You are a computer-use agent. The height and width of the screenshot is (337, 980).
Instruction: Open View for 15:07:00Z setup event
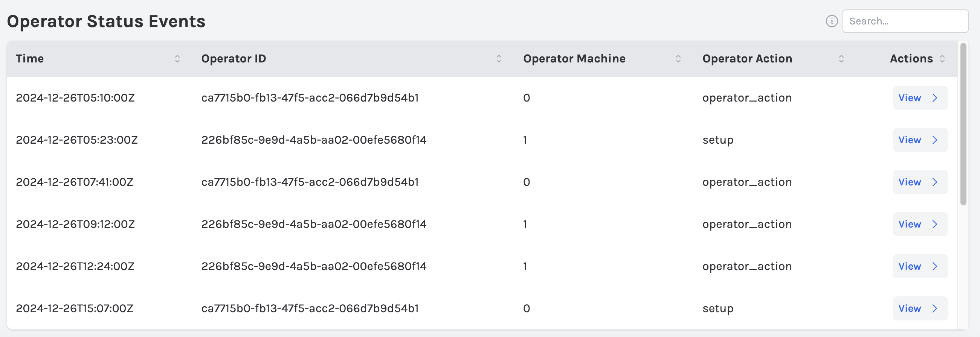click(919, 308)
